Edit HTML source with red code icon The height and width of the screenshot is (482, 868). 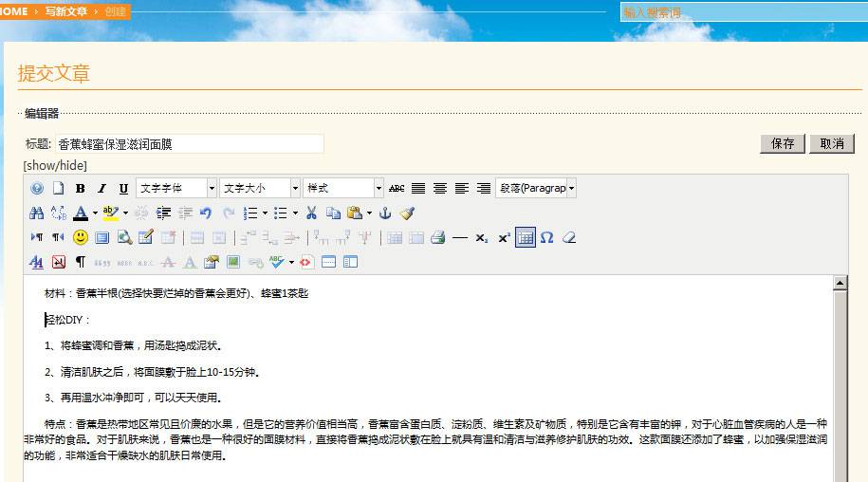coord(305,262)
